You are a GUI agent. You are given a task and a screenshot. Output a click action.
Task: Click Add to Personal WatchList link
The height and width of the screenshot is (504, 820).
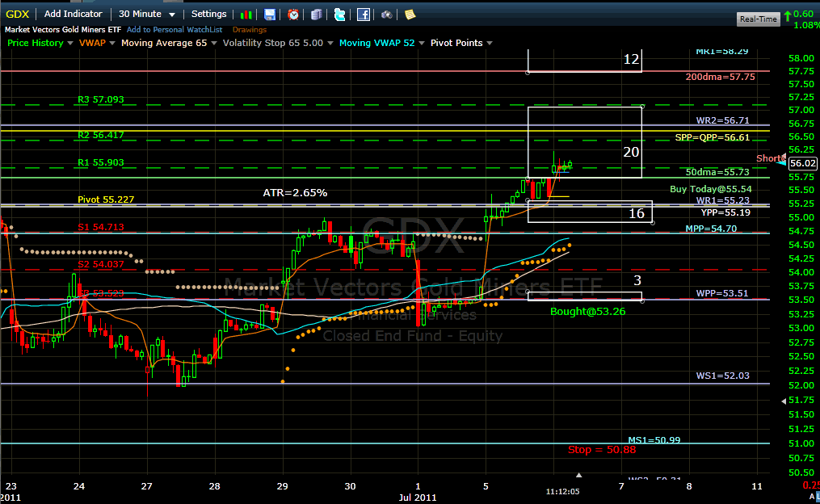pyautogui.click(x=175, y=30)
